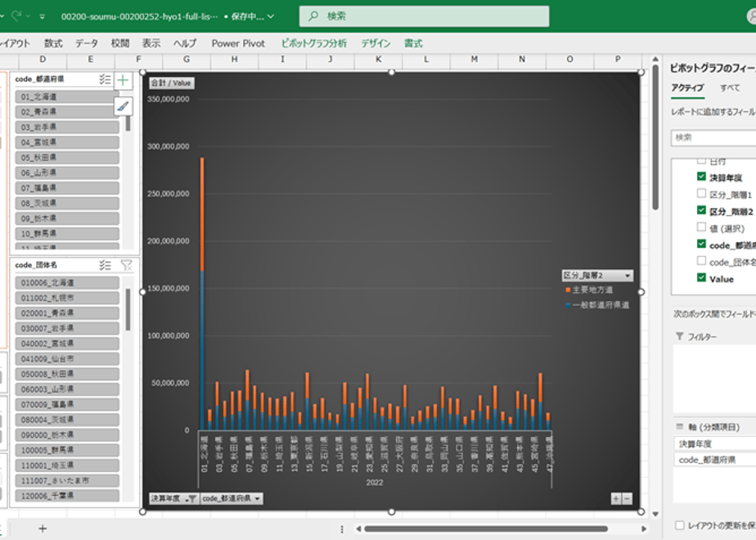756x540 pixels.
Task: Clear filter on code_団体名 slicer
Action: click(126, 265)
